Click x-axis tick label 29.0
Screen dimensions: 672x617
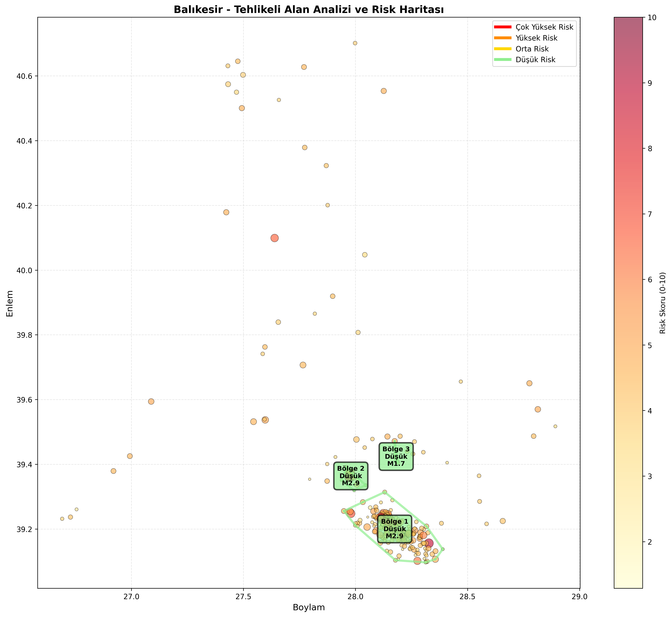(580, 597)
